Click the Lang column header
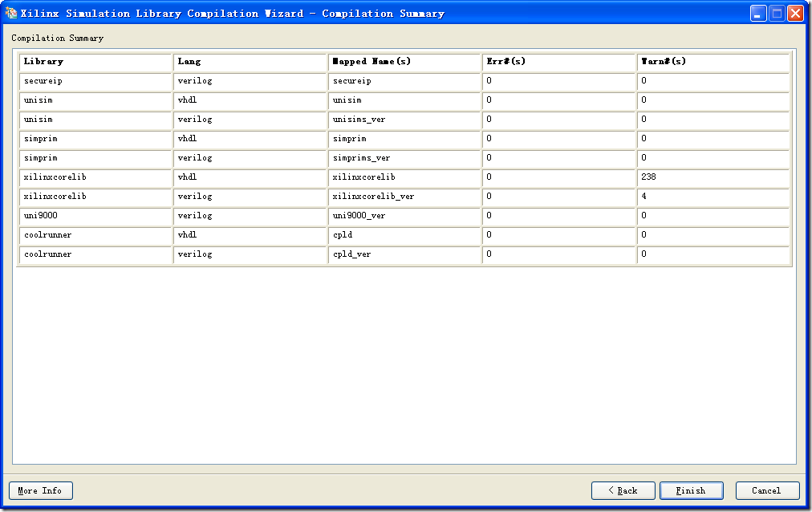This screenshot has height=512, width=812. click(250, 62)
